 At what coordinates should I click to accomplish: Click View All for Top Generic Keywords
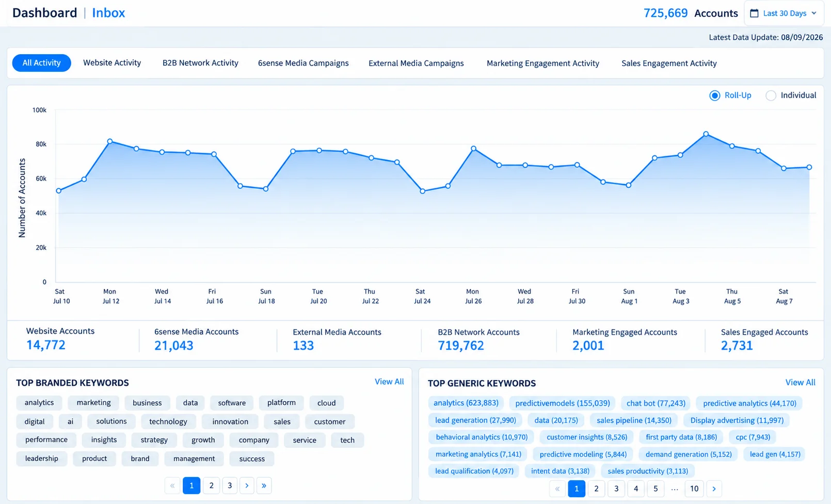(x=801, y=382)
